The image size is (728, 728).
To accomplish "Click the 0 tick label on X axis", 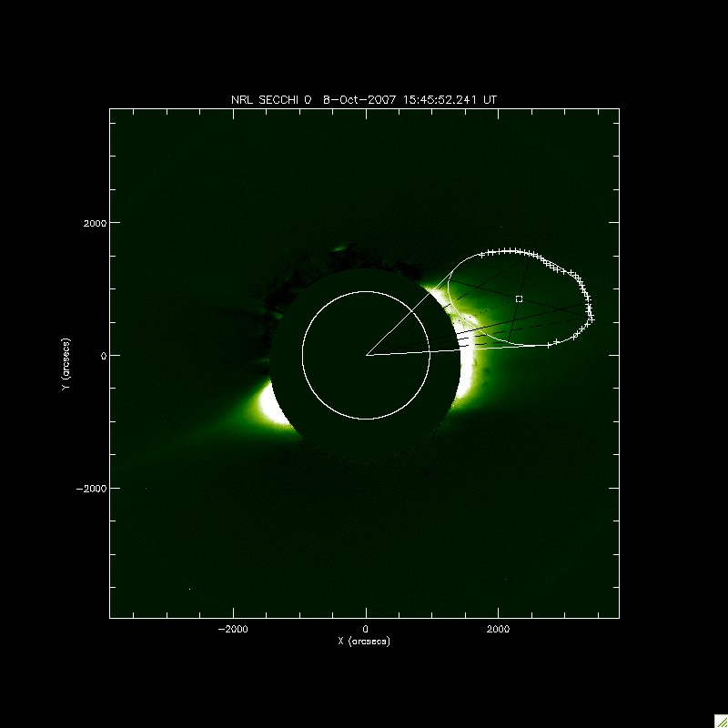I will pyautogui.click(x=366, y=629).
